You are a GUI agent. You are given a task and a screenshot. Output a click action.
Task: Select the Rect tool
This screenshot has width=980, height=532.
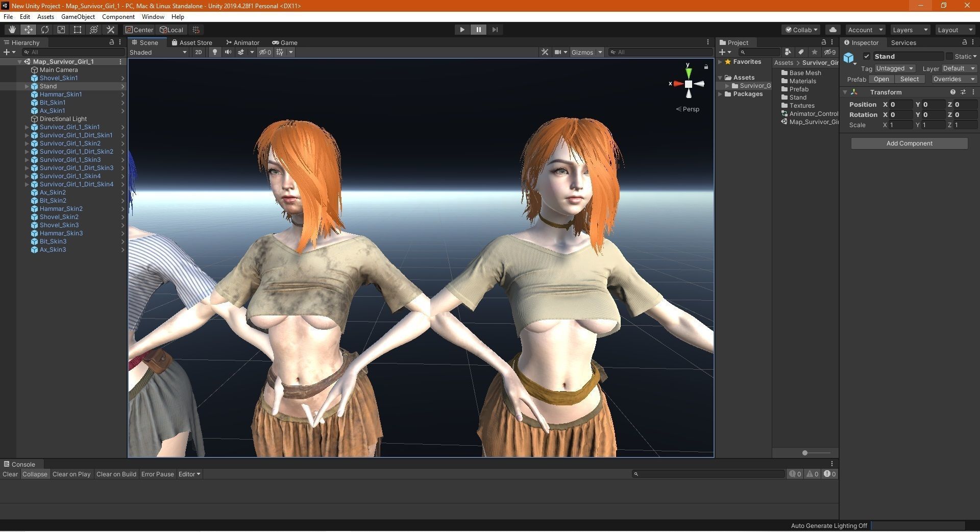(78, 30)
